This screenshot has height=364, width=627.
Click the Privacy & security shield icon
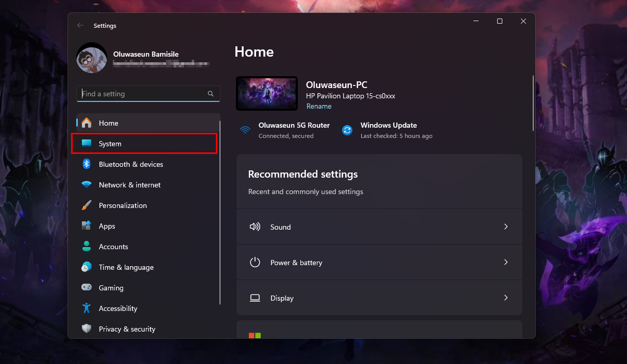tap(87, 329)
